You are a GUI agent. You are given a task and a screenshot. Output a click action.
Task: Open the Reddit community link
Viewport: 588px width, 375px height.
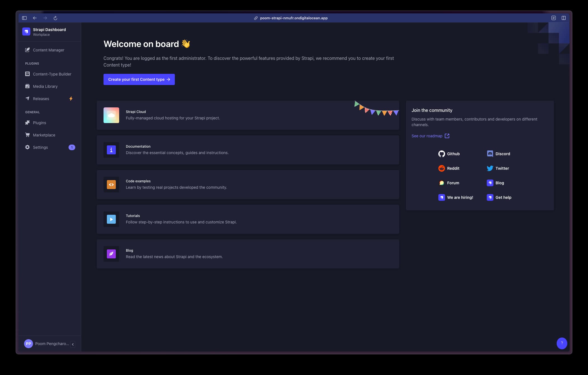(x=449, y=168)
